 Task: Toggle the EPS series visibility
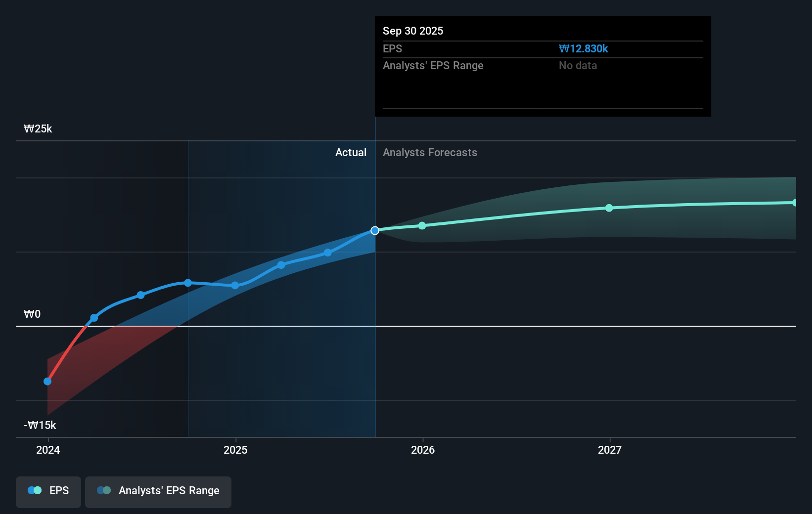pyautogui.click(x=48, y=492)
